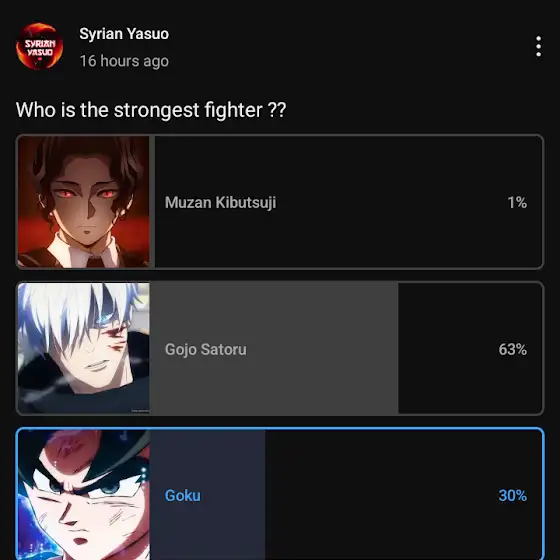Click the thin Muzan Kibutsuji result bar sliver
This screenshot has width=560, height=560.
(x=152, y=202)
